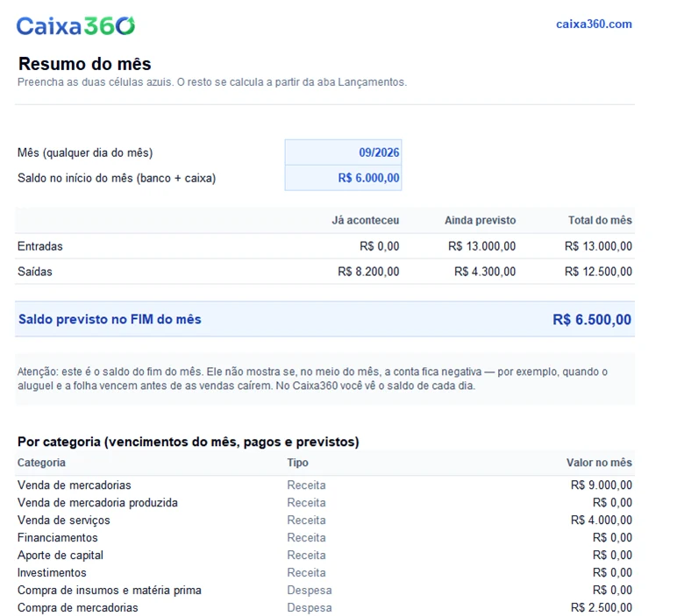Click the forecast balance R$ 6.500,00
The width and height of the screenshot is (691, 616).
tap(592, 320)
